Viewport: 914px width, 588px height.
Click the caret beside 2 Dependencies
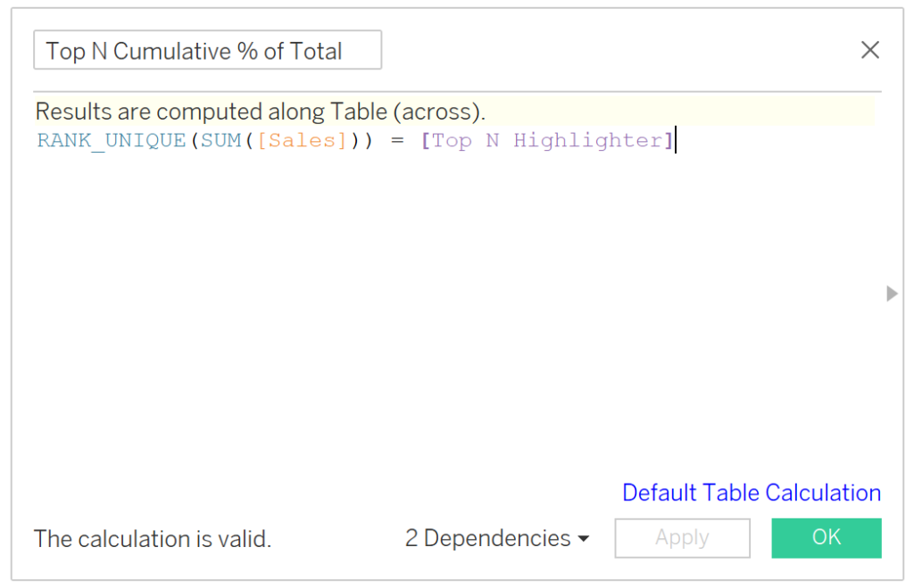584,539
